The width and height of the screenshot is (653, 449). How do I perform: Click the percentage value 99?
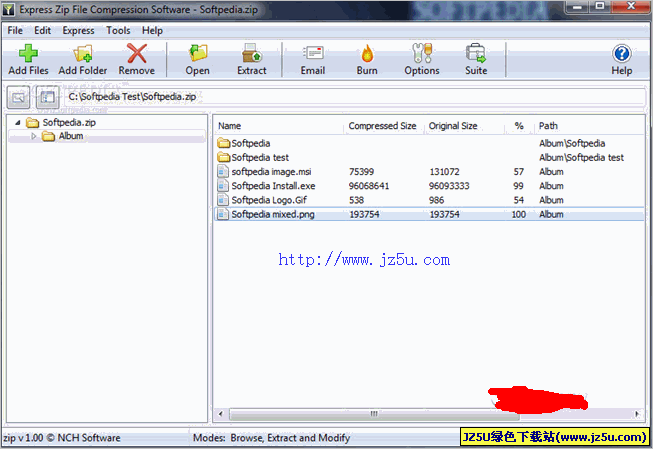pyautogui.click(x=518, y=186)
